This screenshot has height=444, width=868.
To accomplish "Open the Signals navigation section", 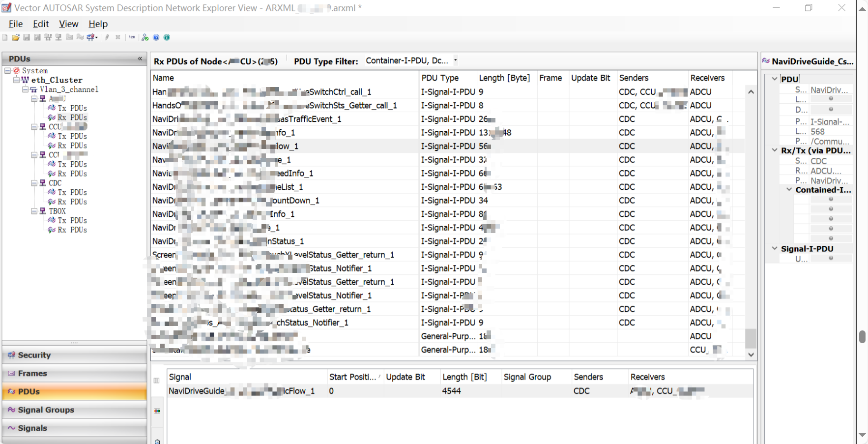I will point(74,428).
